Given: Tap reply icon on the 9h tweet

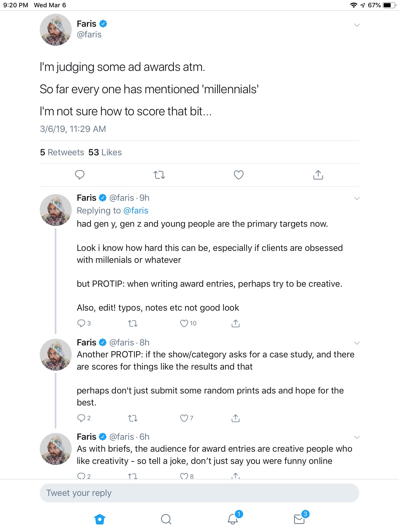Looking at the screenshot, I should click(81, 323).
